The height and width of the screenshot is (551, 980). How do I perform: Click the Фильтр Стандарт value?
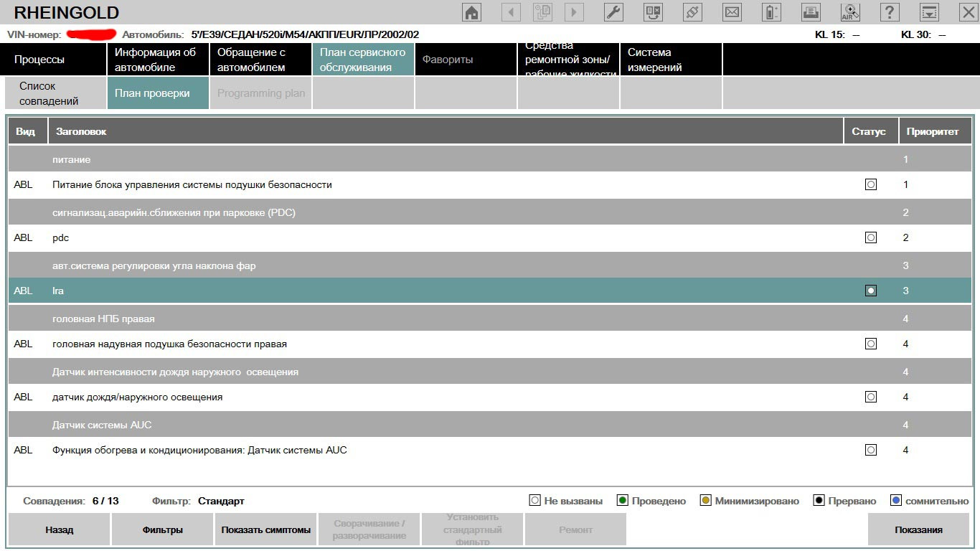[221, 501]
